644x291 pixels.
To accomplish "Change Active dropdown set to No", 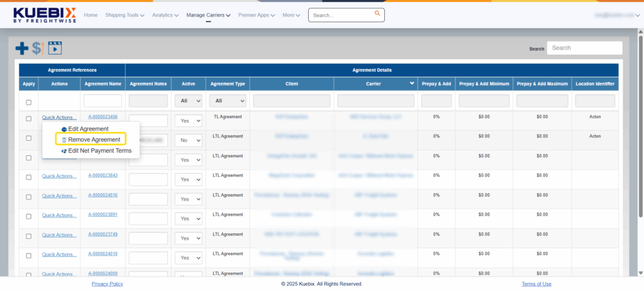I will pos(188,140).
